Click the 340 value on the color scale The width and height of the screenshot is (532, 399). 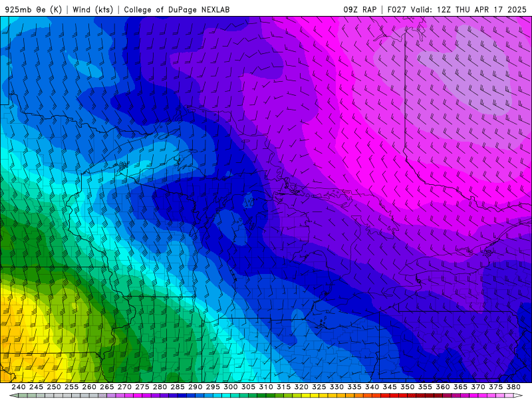point(372,387)
